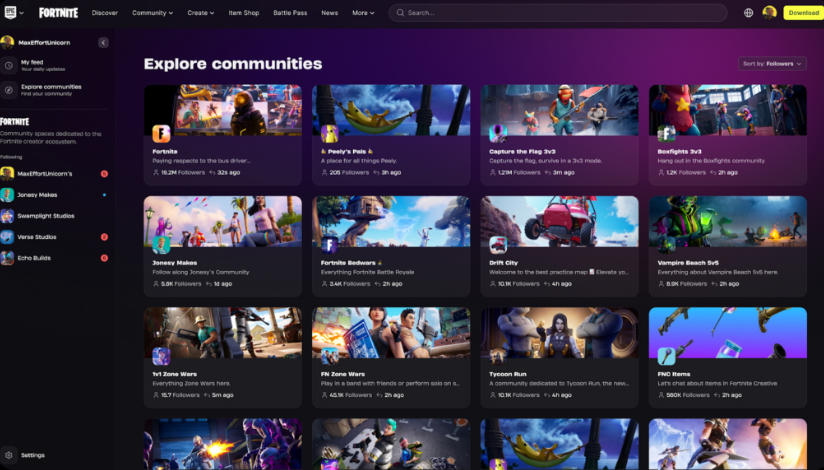Click the Jonesy Makes blue unread dot
This screenshot has width=824, height=470.
(x=104, y=195)
